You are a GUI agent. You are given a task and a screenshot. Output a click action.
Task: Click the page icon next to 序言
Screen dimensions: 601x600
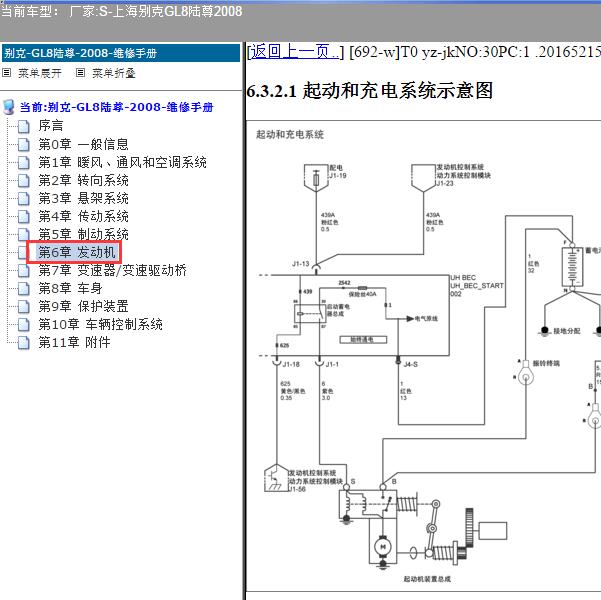point(24,126)
